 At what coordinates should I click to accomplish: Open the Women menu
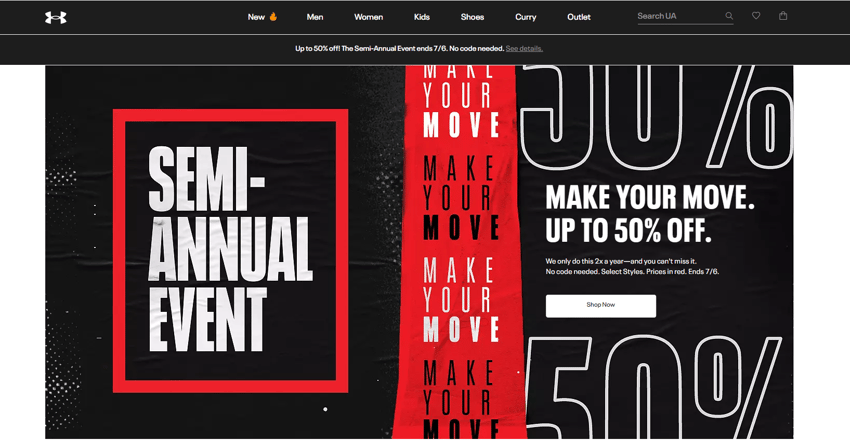pos(369,17)
